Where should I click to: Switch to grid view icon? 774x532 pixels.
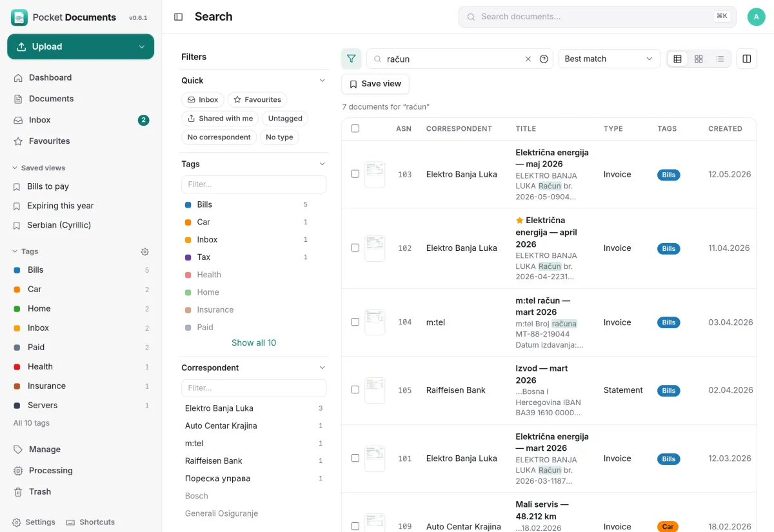coord(699,59)
